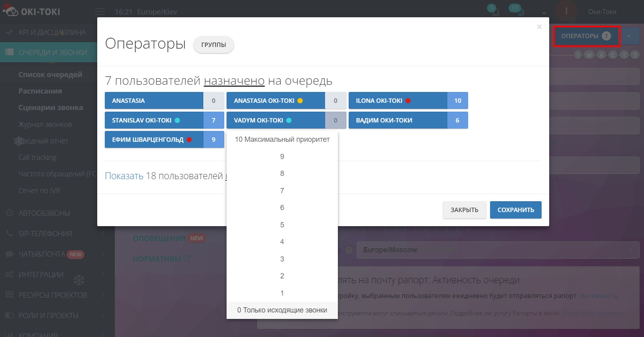The image size is (644, 337).
Task: Click the hamburger menu icon in header
Action: [100, 12]
